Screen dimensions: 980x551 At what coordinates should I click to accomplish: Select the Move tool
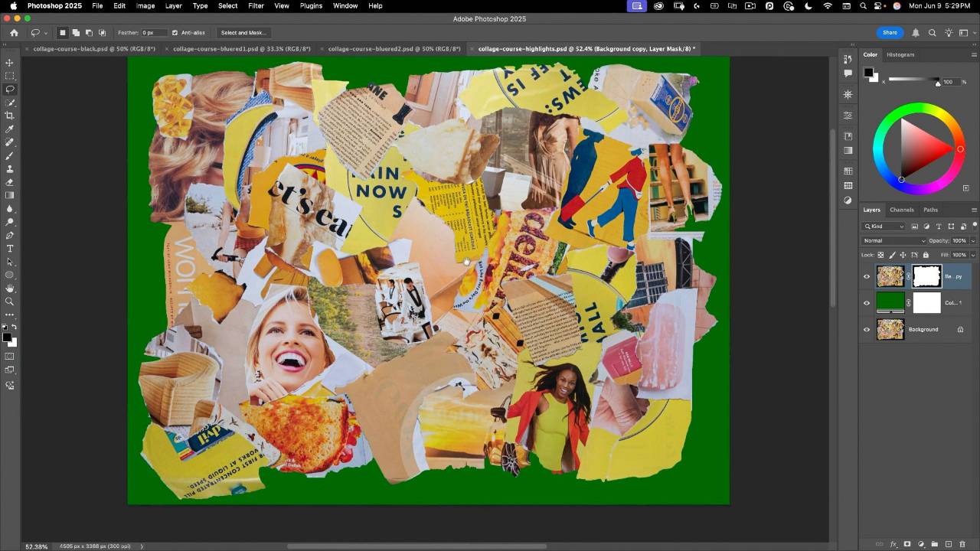pos(10,63)
